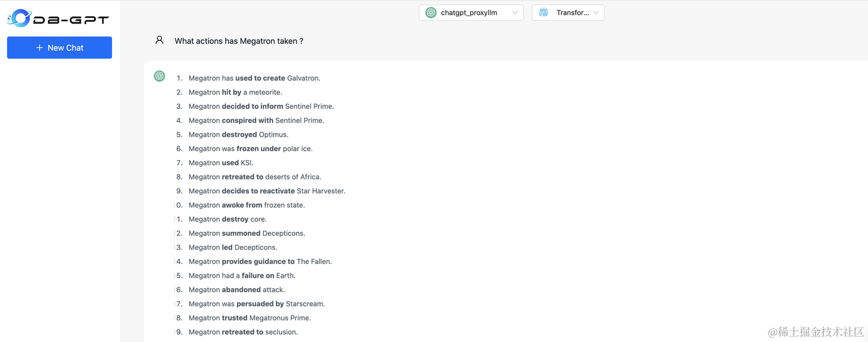Click line 'Megatron led Decepticons.'
The height and width of the screenshot is (342, 868).
(x=233, y=247)
